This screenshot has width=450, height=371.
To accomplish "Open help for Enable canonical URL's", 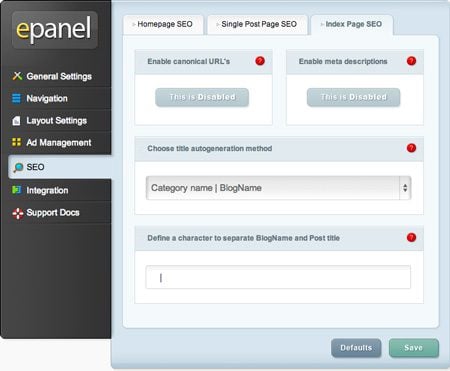I will click(260, 61).
